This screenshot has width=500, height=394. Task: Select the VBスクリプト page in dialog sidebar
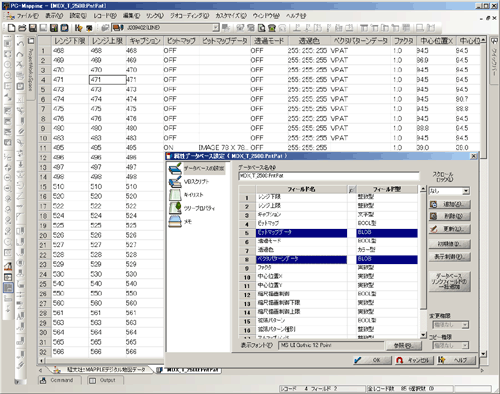pyautogui.click(x=197, y=182)
